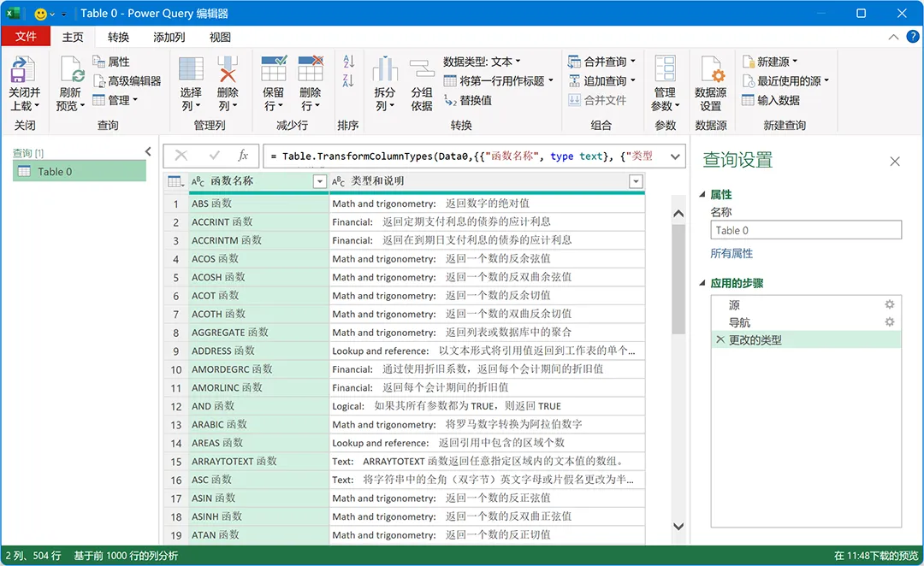
Task: Sort descending with the Z-A icon
Action: (x=348, y=80)
